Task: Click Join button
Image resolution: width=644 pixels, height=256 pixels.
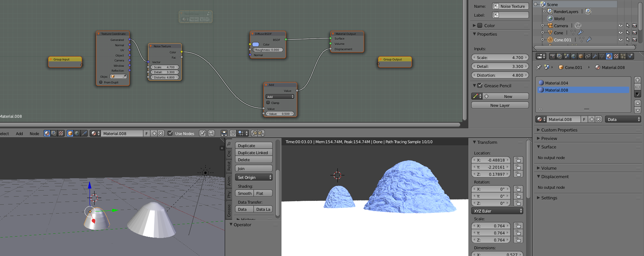Action: pos(253,169)
